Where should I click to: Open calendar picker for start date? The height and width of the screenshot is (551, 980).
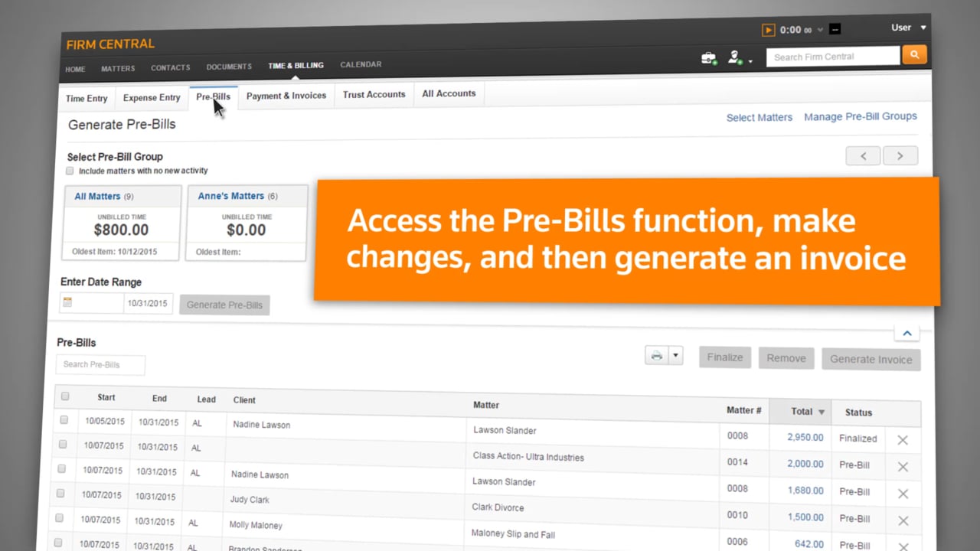(x=67, y=302)
